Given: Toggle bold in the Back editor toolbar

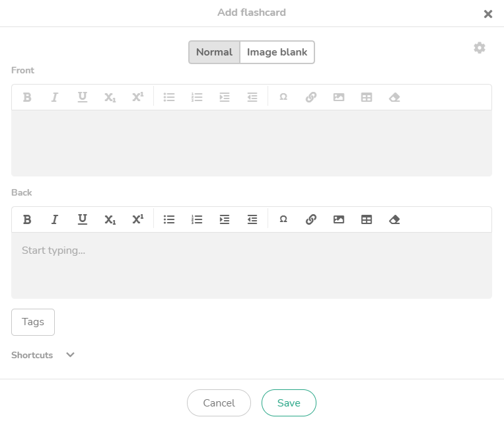Looking at the screenshot, I should (x=27, y=219).
